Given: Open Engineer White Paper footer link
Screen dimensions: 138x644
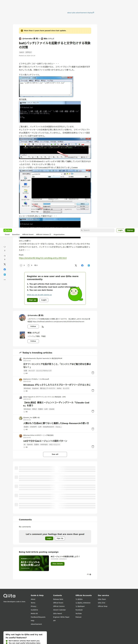Looking at the screenshot, I should [61, 617].
